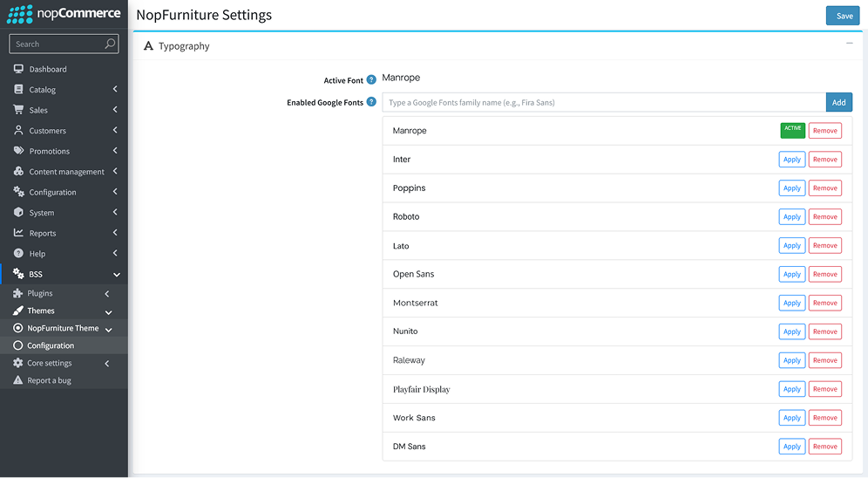The width and height of the screenshot is (868, 478).
Task: Expand the Content management chevron
Action: (x=115, y=171)
